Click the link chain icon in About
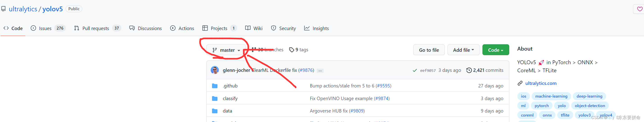The image size is (644, 122). coord(520,83)
